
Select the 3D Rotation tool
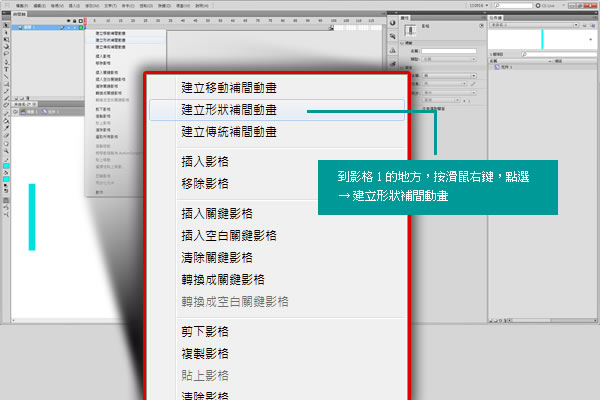(x=6, y=47)
